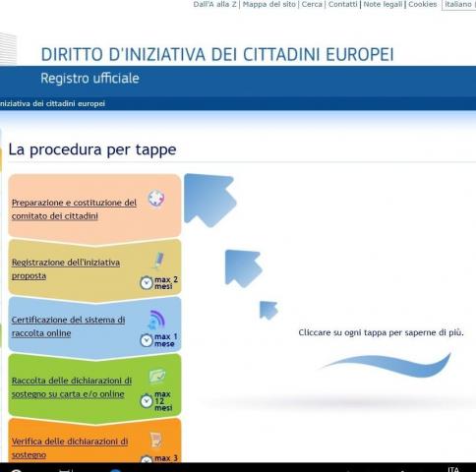This screenshot has width=476, height=472.
Task: Open the Contatti page link
Action: point(342,4)
